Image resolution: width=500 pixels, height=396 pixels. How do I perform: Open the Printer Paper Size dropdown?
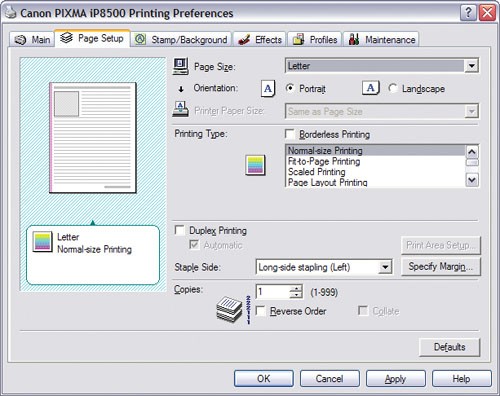[x=471, y=111]
